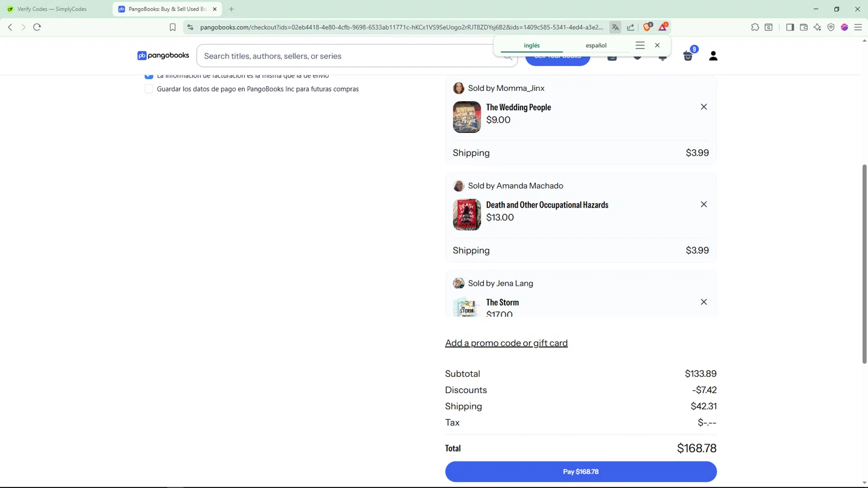Click the $9.00 book price
Screen dimensions: 868x488
[498, 120]
